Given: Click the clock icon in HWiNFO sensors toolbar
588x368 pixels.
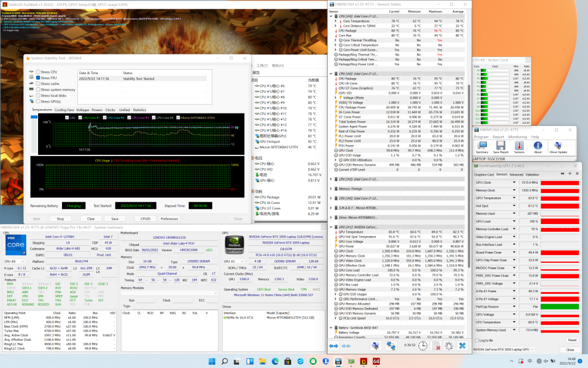Looking at the screenshot, I should coord(422,346).
